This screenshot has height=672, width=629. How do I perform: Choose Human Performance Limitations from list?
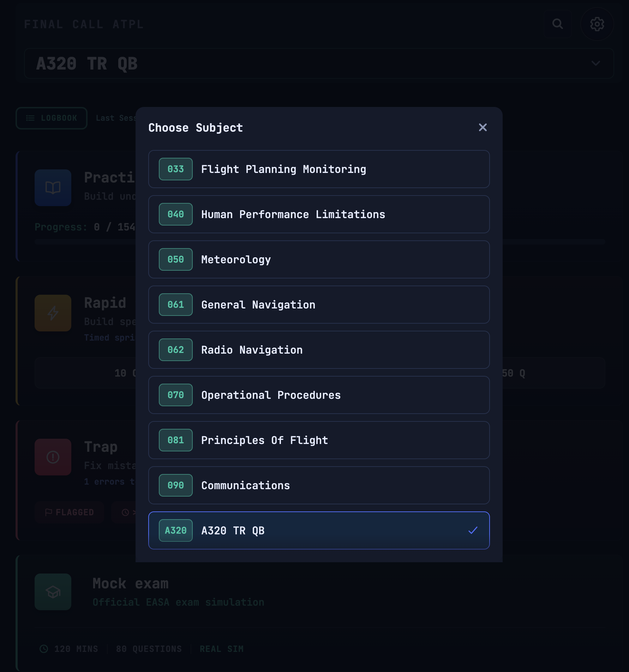[x=318, y=214]
